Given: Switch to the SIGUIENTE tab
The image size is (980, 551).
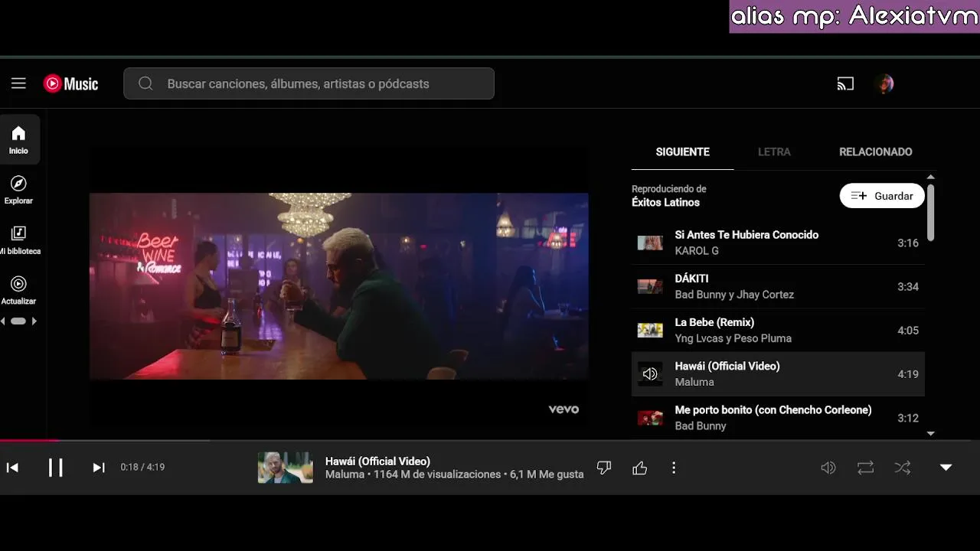Looking at the screenshot, I should (x=683, y=152).
